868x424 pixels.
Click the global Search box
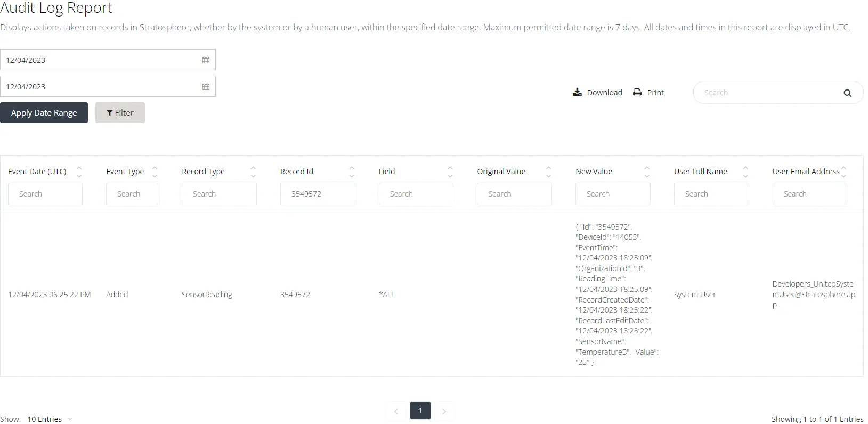(x=778, y=93)
